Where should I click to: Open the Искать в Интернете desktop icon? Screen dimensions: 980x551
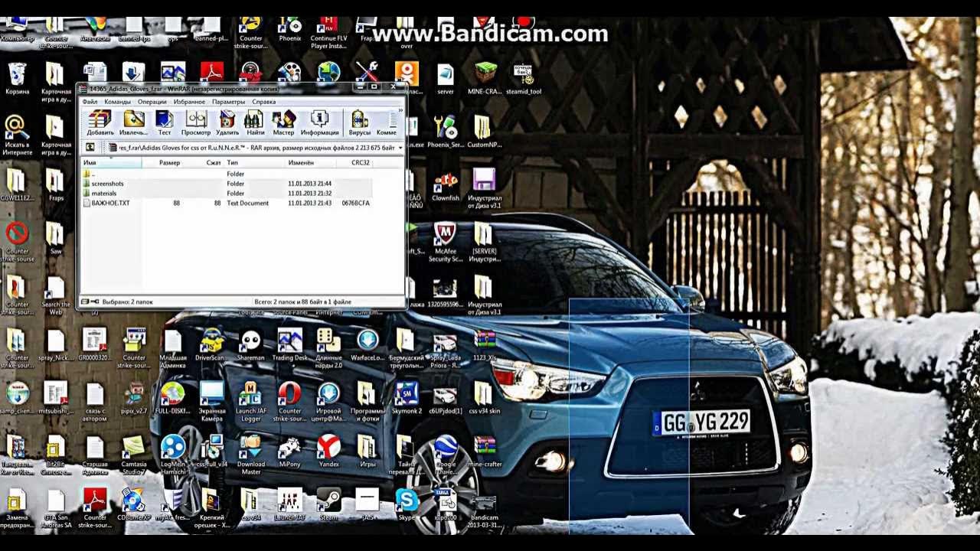[x=17, y=135]
